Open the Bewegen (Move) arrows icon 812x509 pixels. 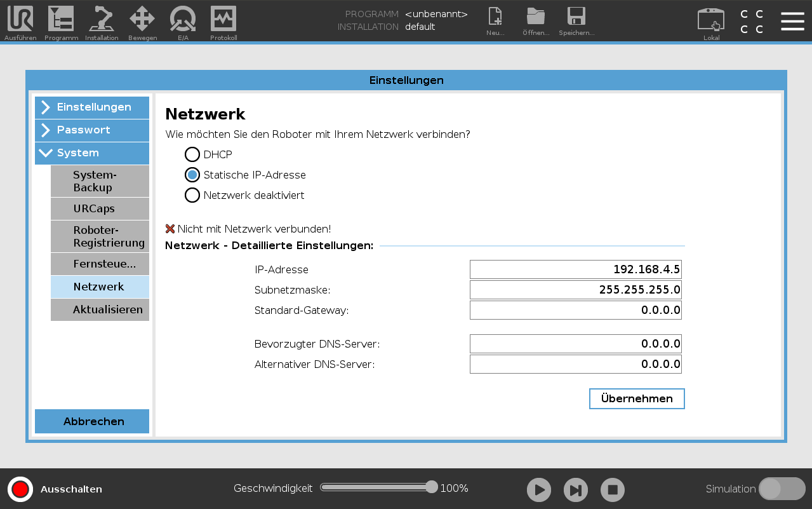pos(142,19)
